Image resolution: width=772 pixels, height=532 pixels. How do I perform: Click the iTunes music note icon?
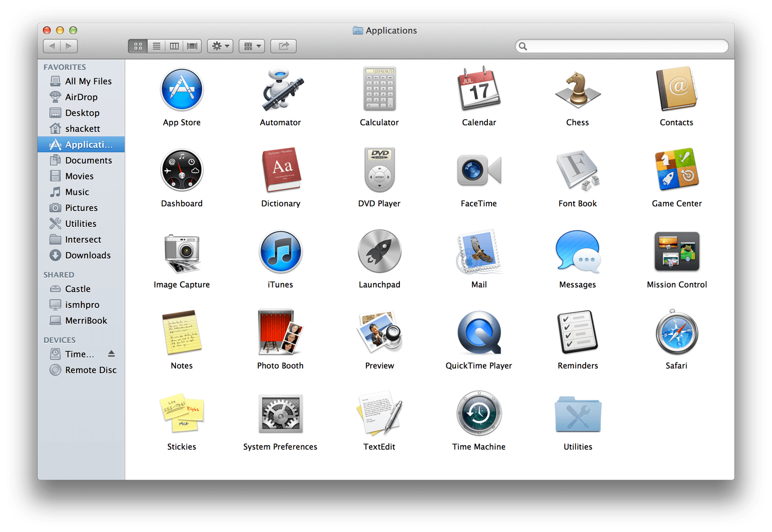280,252
